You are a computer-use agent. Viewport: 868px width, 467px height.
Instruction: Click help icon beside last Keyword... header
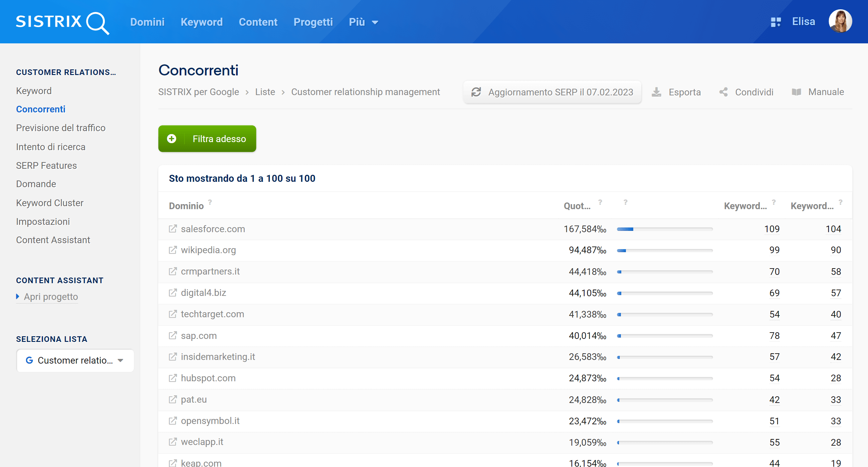[x=841, y=202]
